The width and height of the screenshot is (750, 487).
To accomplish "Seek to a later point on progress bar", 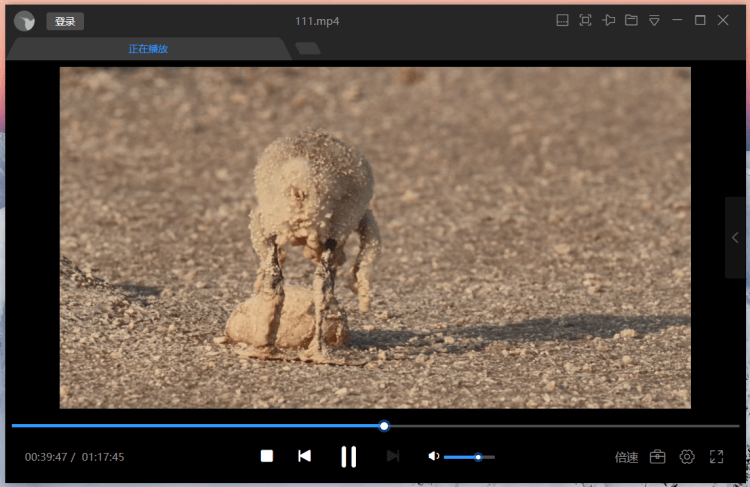I will [564, 426].
